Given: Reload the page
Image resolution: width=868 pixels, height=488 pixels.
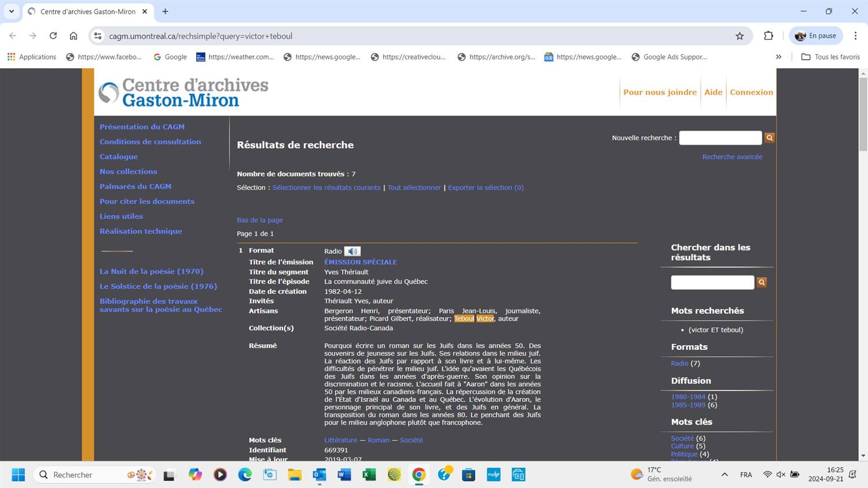Looking at the screenshot, I should pyautogui.click(x=53, y=36).
